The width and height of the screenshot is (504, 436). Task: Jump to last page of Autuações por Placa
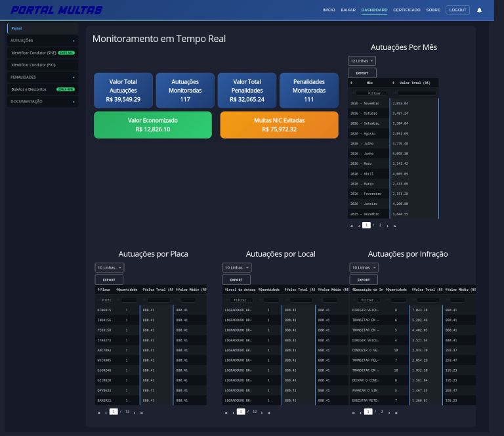[142, 412]
